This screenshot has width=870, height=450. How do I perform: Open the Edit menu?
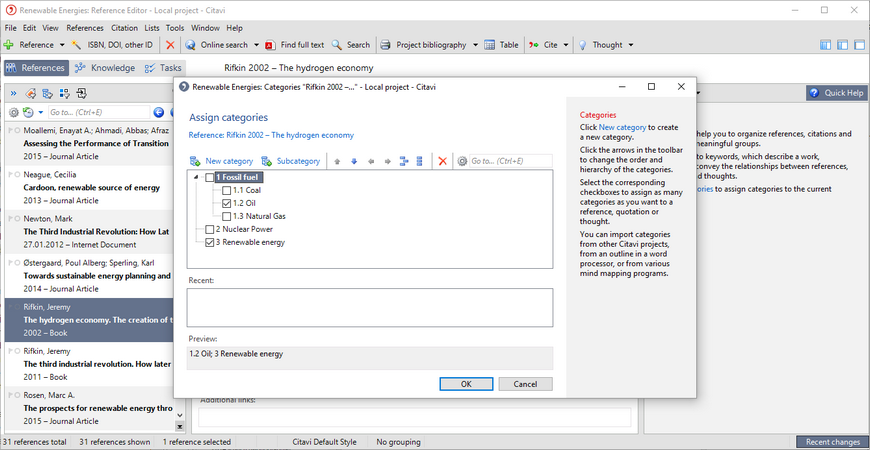29,28
